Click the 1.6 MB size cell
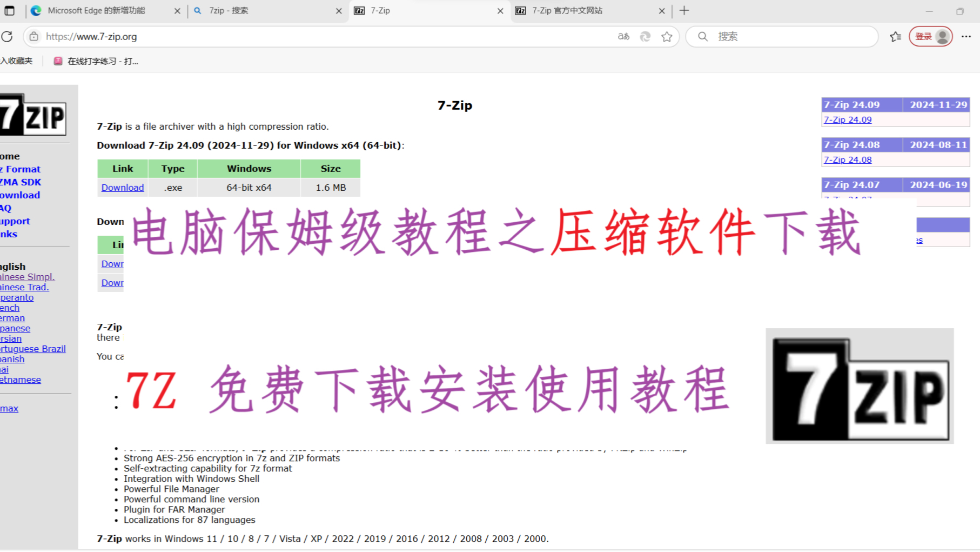The width and height of the screenshot is (980, 552). coord(331,188)
